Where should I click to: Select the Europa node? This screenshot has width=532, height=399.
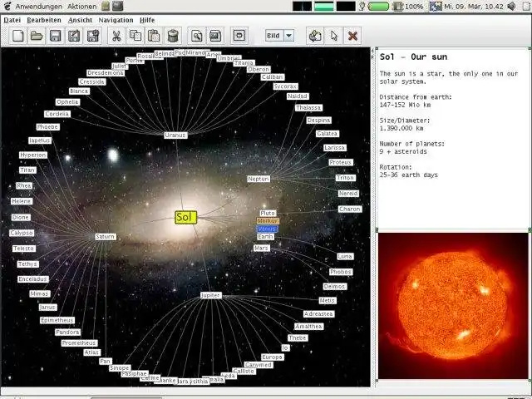coord(272,357)
